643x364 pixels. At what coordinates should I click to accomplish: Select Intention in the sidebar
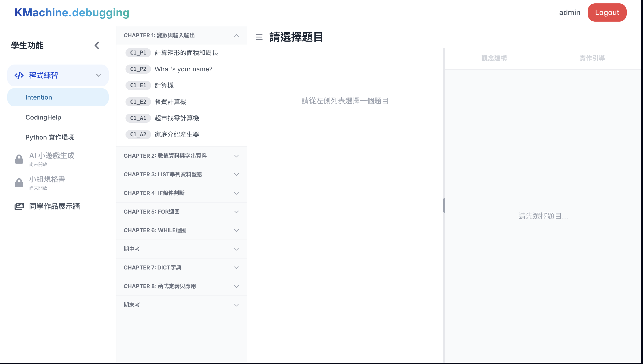58,97
